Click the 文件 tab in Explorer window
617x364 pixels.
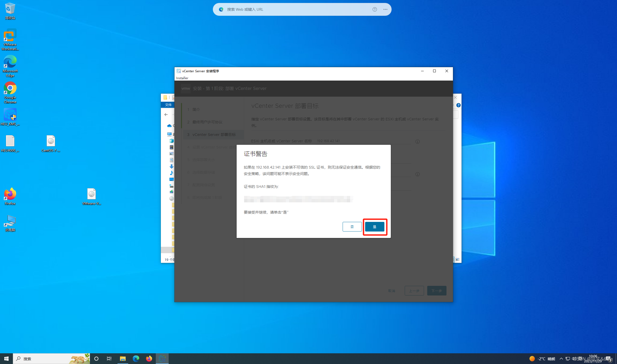(168, 105)
